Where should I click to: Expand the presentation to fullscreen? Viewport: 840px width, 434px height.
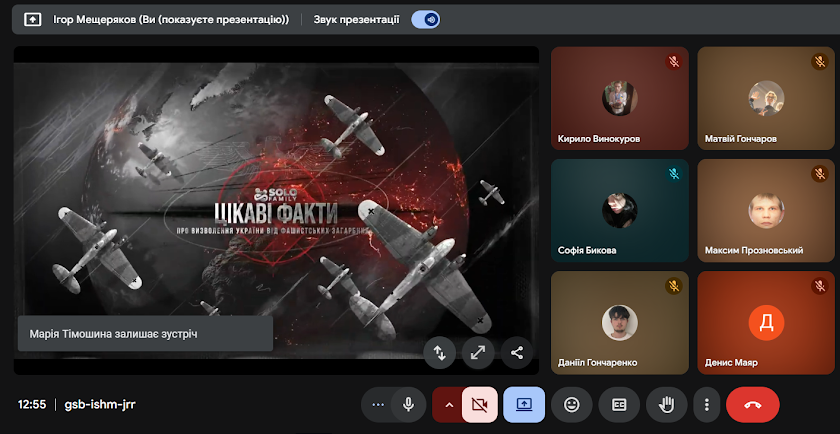pos(478,352)
